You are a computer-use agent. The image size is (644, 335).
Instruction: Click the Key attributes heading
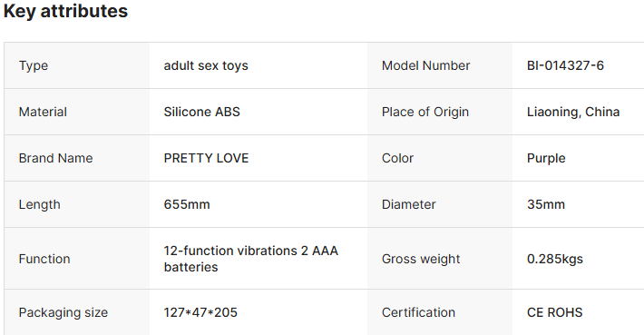click(x=65, y=11)
